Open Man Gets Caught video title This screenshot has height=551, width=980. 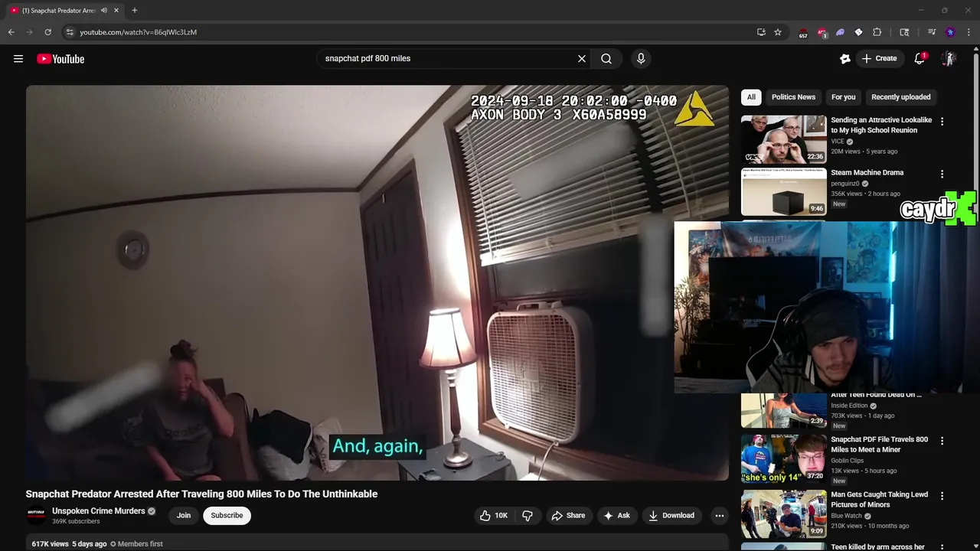[x=879, y=500]
